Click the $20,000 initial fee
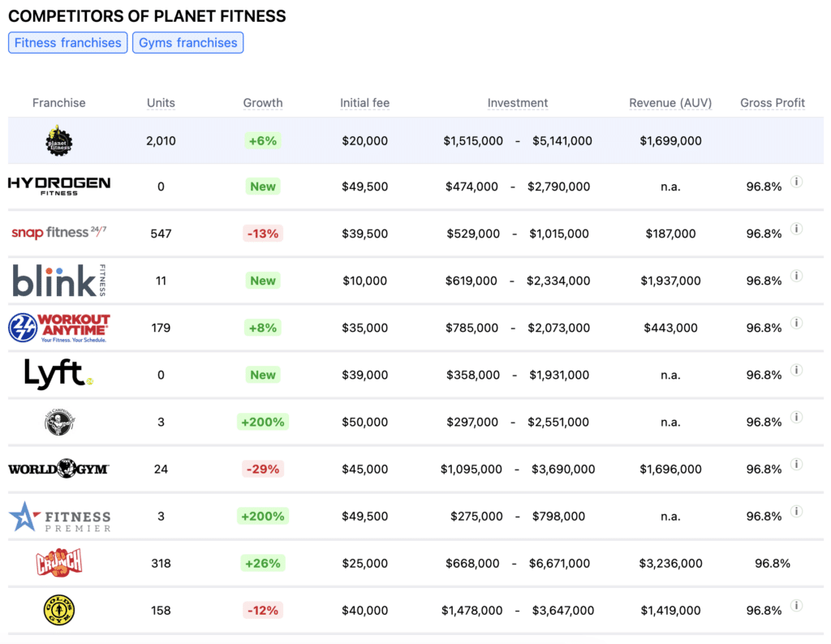Image resolution: width=831 pixels, height=644 pixels. point(364,141)
